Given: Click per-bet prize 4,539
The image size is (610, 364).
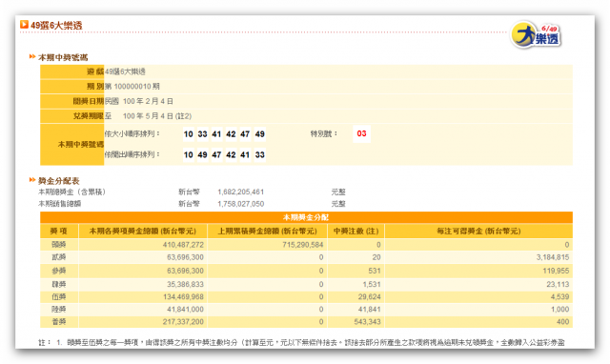Looking at the screenshot, I should pos(559,297).
